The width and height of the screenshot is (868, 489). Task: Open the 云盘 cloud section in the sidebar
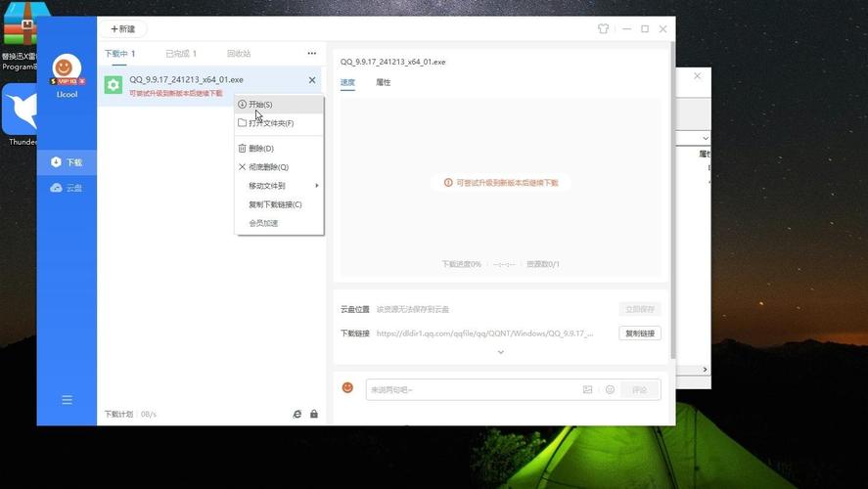coord(67,188)
